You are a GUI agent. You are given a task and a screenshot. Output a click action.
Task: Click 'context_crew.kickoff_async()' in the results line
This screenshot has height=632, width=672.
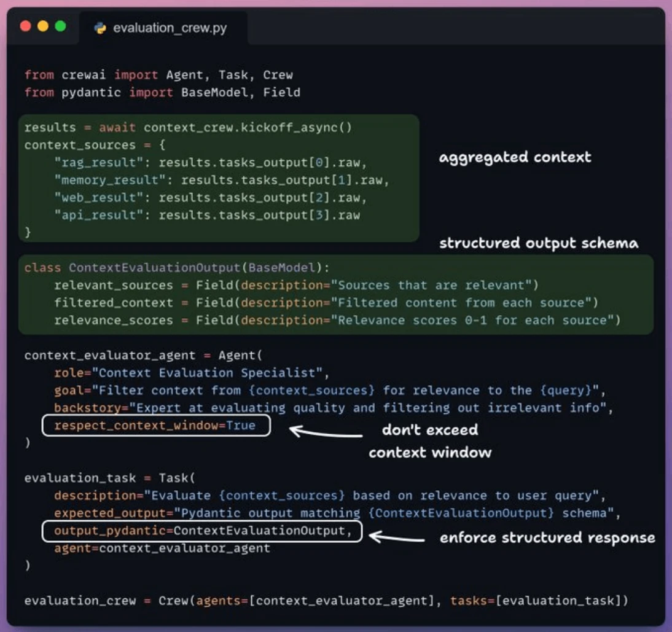point(248,128)
